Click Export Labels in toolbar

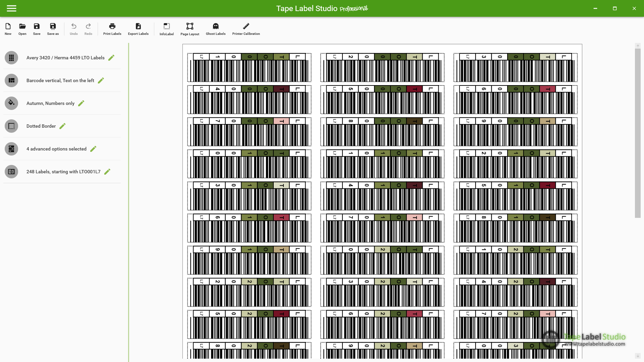pyautogui.click(x=138, y=29)
